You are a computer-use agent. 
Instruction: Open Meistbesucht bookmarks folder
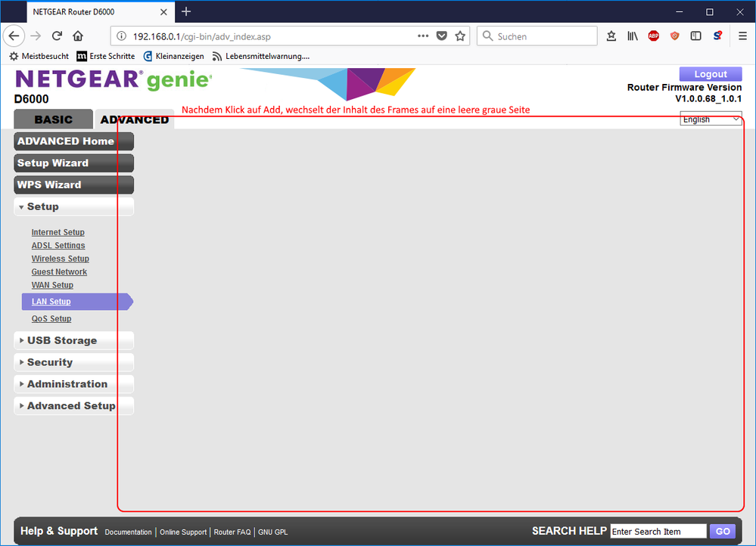click(x=39, y=56)
